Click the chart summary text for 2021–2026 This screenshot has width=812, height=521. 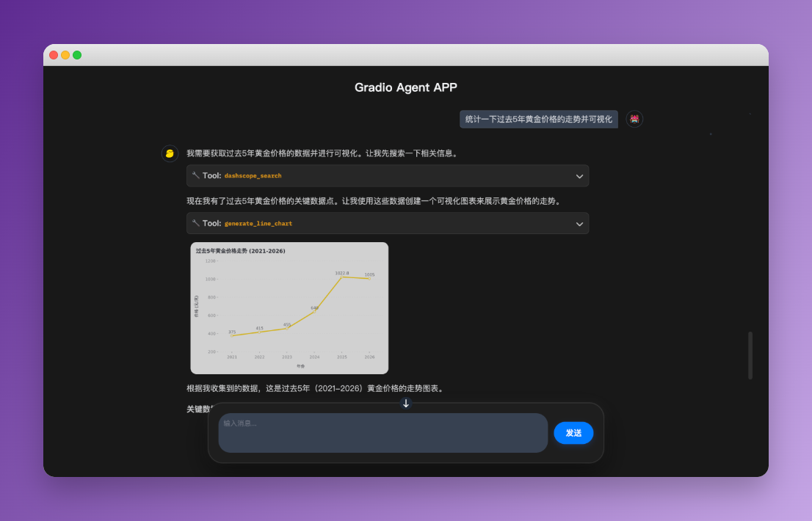pos(314,388)
